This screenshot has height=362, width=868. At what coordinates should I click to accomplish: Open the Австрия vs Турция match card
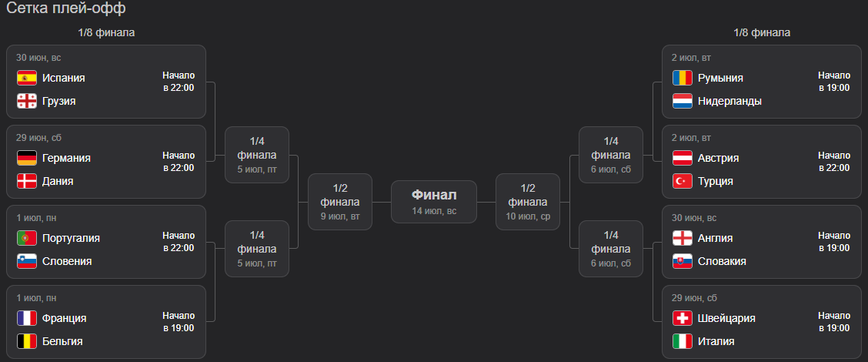(762, 161)
